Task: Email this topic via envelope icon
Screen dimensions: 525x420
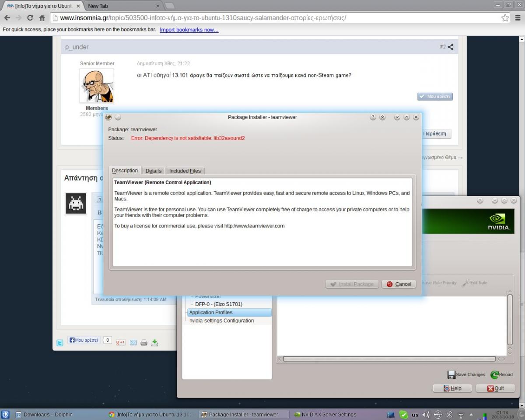Action: (x=133, y=343)
